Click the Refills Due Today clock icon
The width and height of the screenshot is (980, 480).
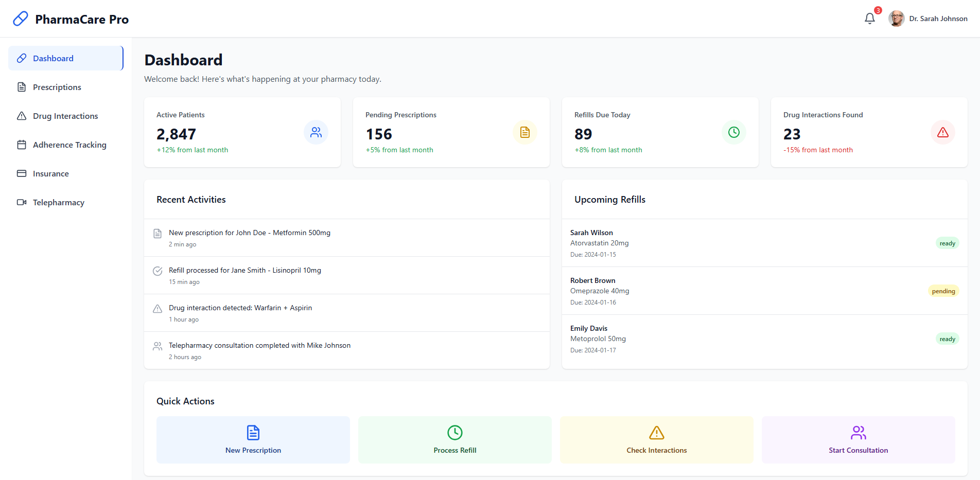[x=733, y=132]
